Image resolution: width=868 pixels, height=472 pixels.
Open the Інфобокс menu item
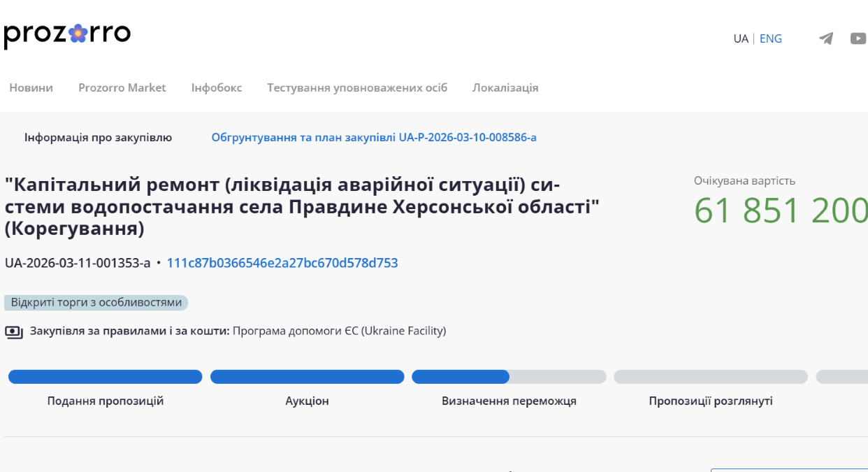pos(217,87)
